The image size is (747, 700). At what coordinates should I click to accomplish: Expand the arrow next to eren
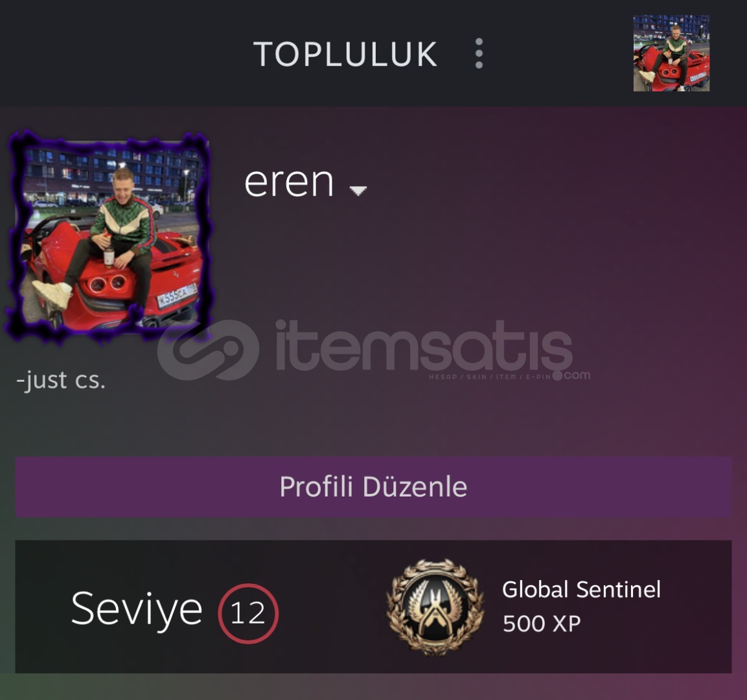358,191
